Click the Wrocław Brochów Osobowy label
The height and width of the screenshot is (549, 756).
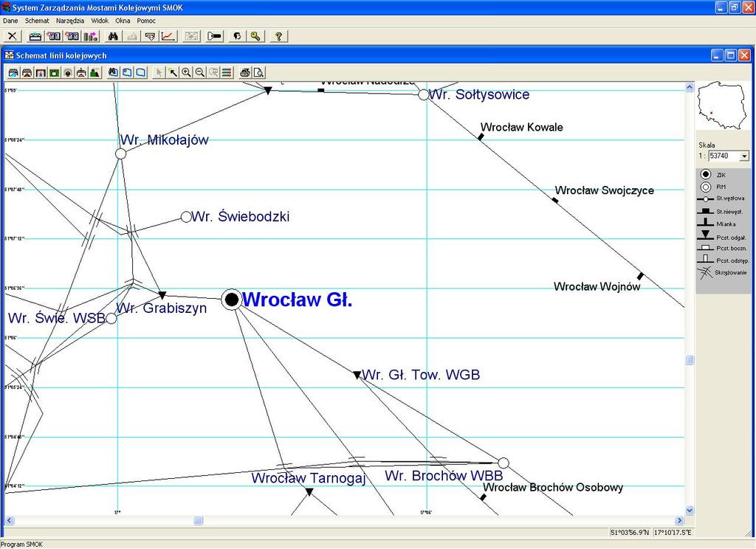point(553,487)
